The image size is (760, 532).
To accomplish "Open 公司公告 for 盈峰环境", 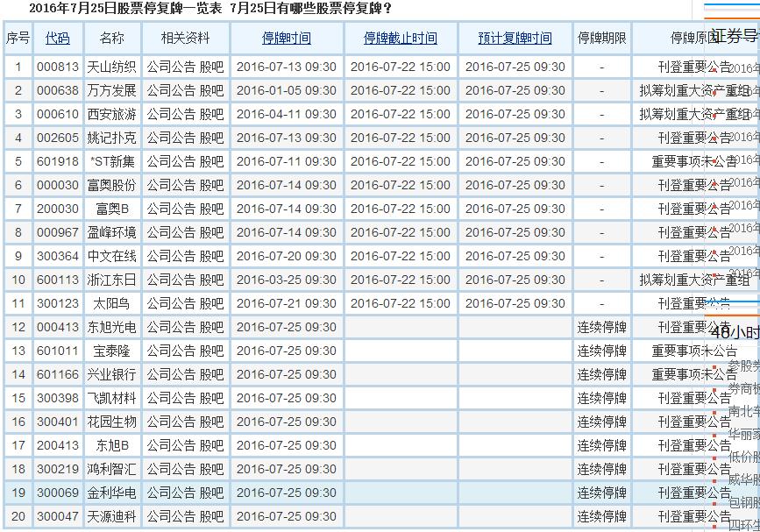I will pos(171,233).
